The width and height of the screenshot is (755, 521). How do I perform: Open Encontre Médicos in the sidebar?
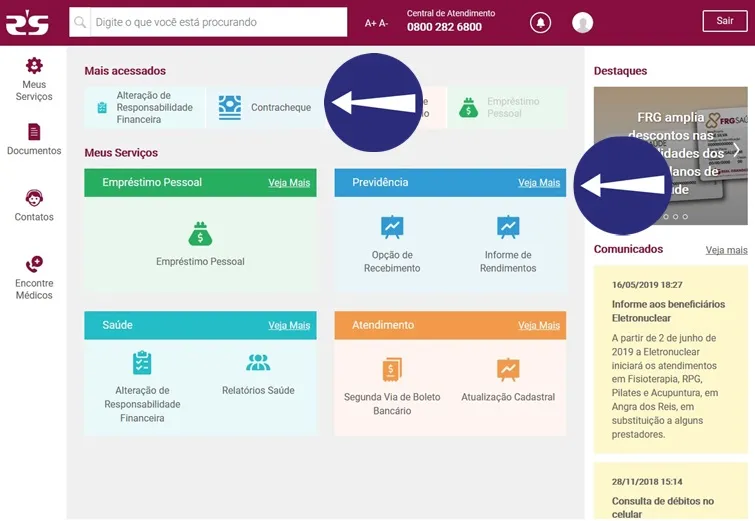[x=34, y=276]
